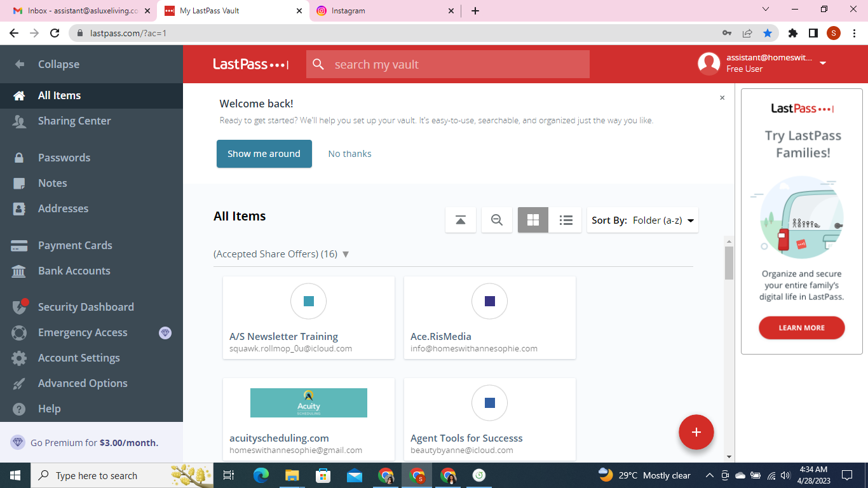Go to Passwords in the sidebar

[92, 158]
